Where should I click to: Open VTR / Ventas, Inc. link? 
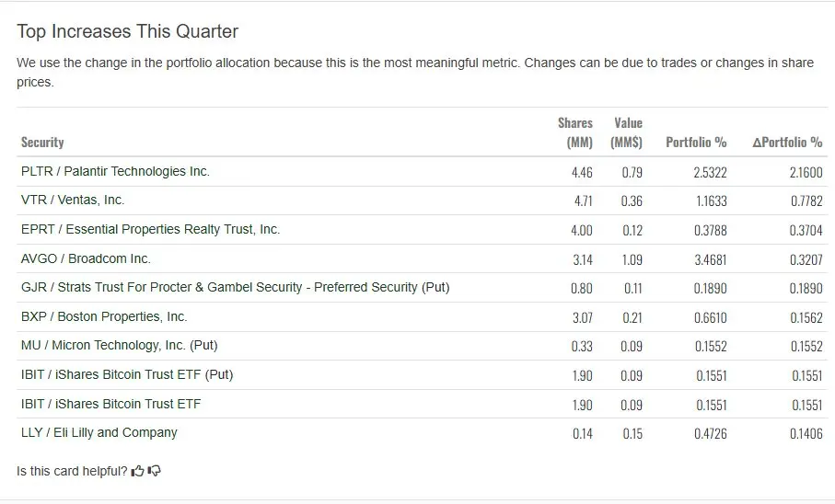coord(73,200)
